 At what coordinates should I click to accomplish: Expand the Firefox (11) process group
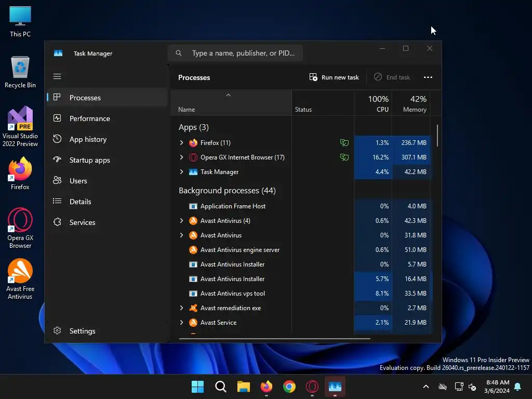point(181,142)
